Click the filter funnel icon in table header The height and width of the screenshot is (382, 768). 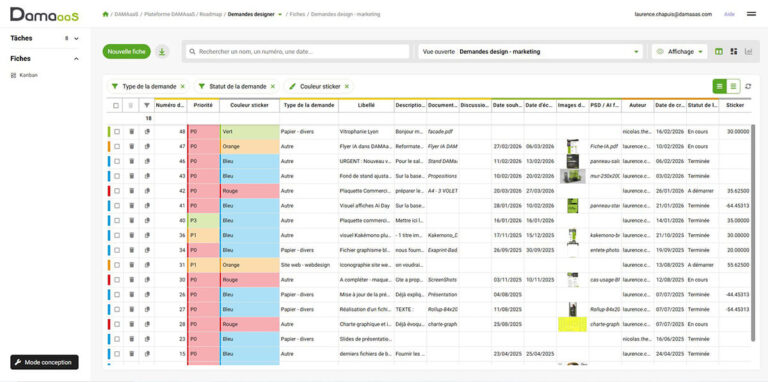(147, 105)
